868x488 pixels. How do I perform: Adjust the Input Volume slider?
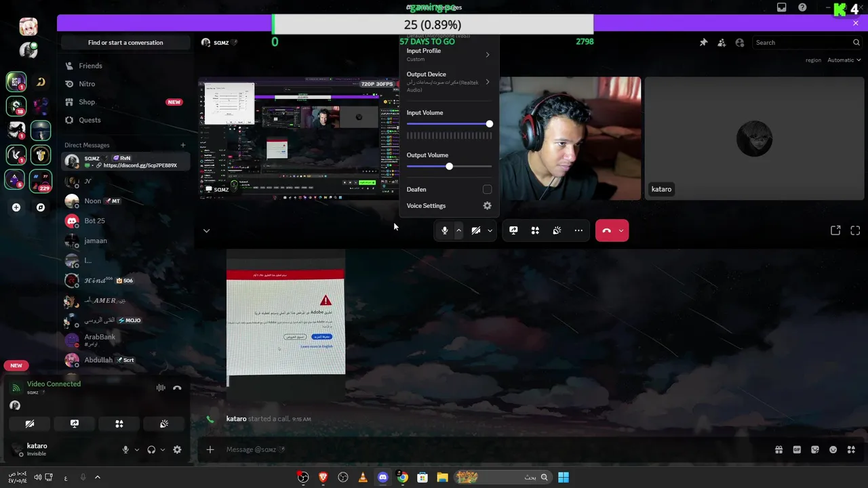(449, 124)
